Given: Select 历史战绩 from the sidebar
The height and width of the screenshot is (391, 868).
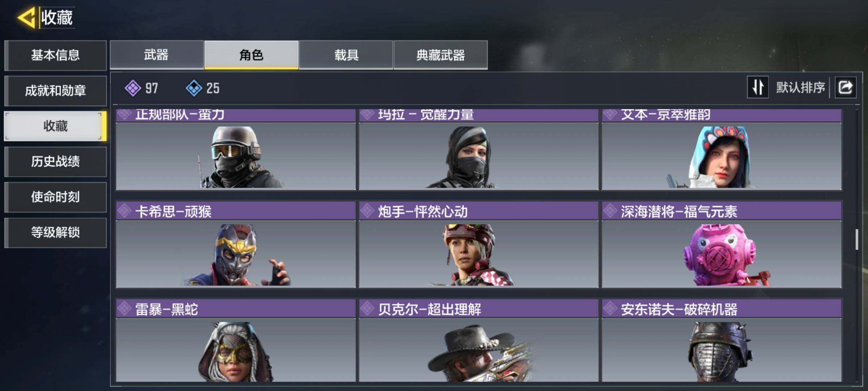Looking at the screenshot, I should click(x=55, y=161).
